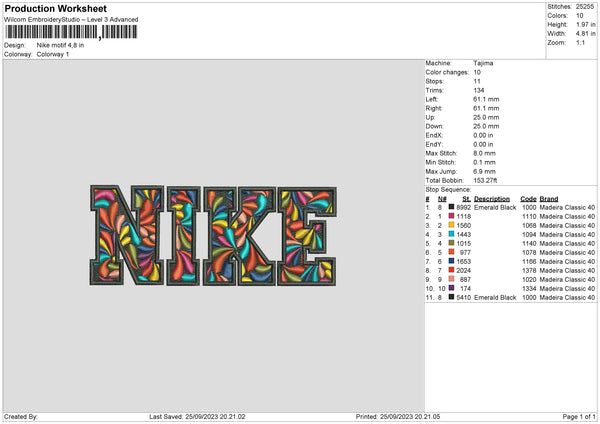
Task: Click the Max Jump value '6.9 mm'
Action: click(x=484, y=171)
